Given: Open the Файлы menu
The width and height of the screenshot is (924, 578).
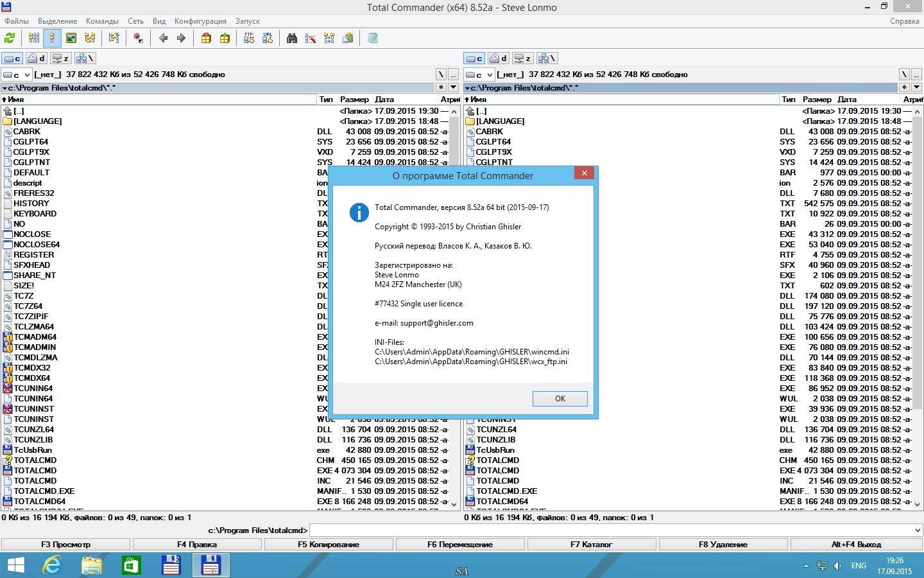Looking at the screenshot, I should coord(17,21).
